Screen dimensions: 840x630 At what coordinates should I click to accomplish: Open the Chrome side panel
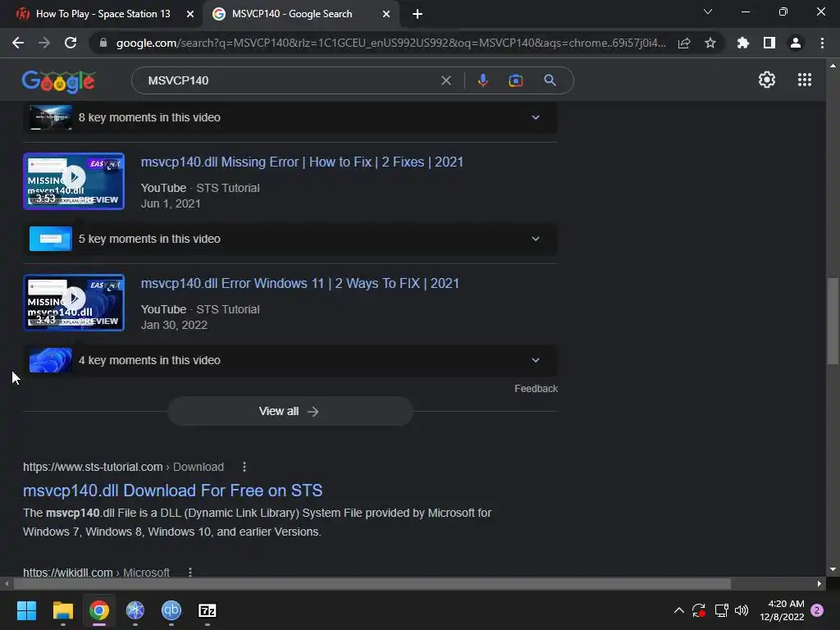pyautogui.click(x=769, y=43)
